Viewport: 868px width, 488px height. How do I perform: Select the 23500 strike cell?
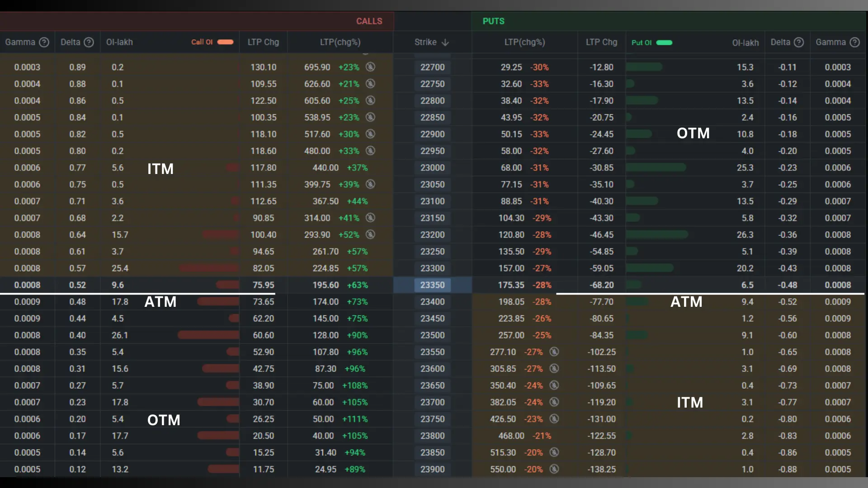433,335
